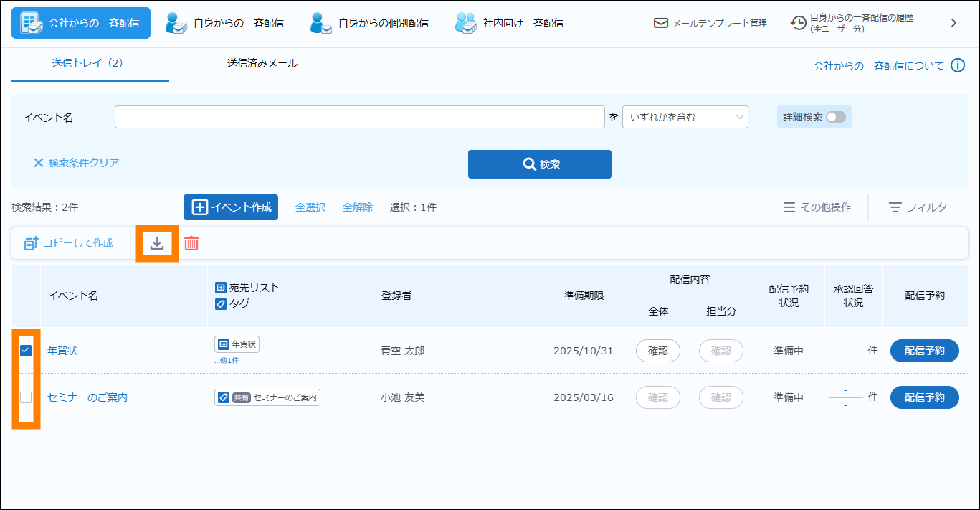Screen dimensions: 980x510
Task: Click コピーして作成 copy icon
Action: click(31, 243)
